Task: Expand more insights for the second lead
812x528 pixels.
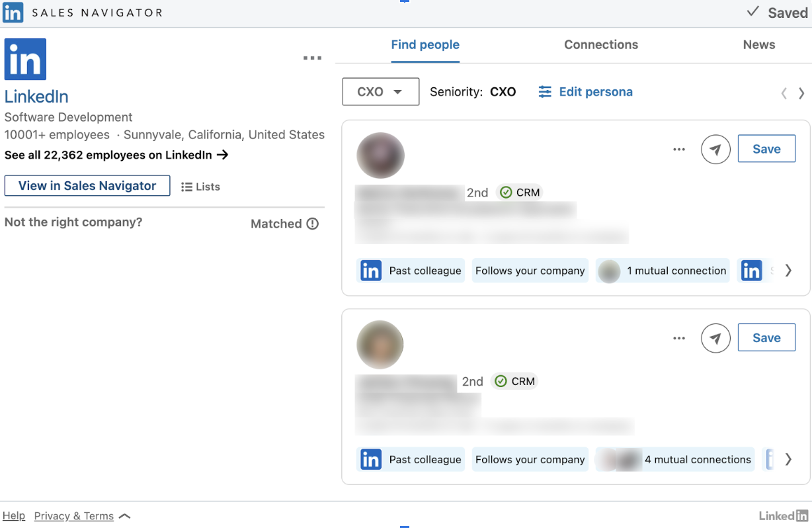Action: pyautogui.click(x=788, y=460)
